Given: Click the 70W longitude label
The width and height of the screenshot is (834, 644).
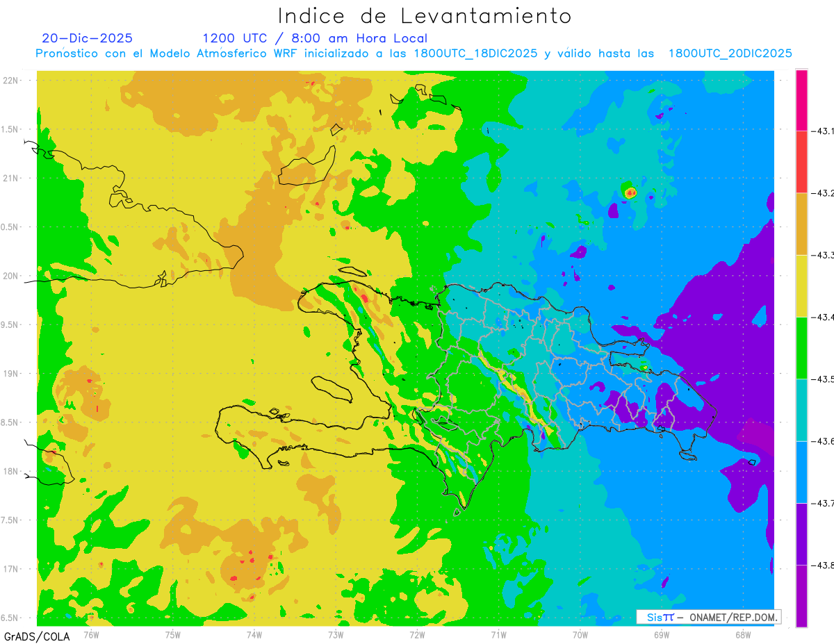Looking at the screenshot, I should click(580, 634).
